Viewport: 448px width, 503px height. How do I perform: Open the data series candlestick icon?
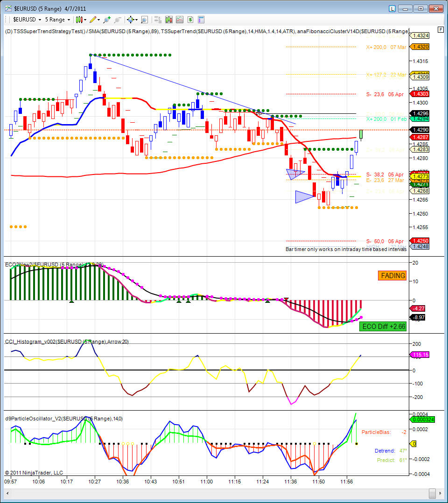[x=169, y=20]
